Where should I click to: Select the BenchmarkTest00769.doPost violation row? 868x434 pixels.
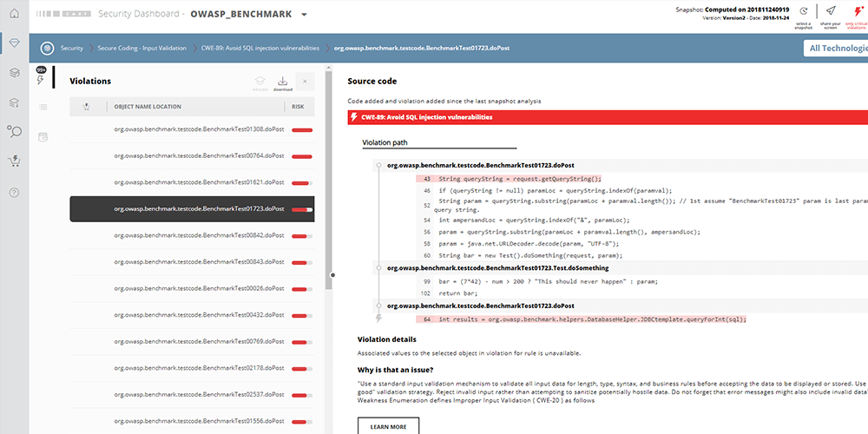pyautogui.click(x=192, y=341)
